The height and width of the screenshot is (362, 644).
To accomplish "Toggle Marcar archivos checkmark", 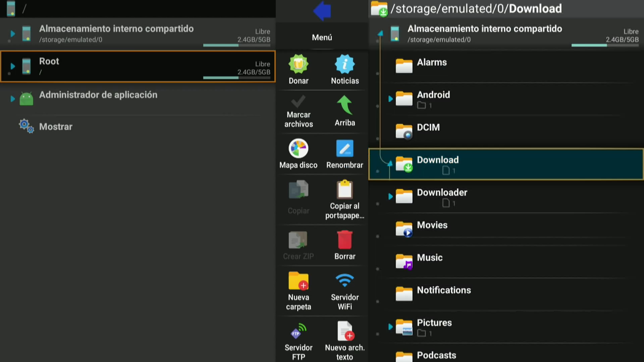I will (x=298, y=102).
